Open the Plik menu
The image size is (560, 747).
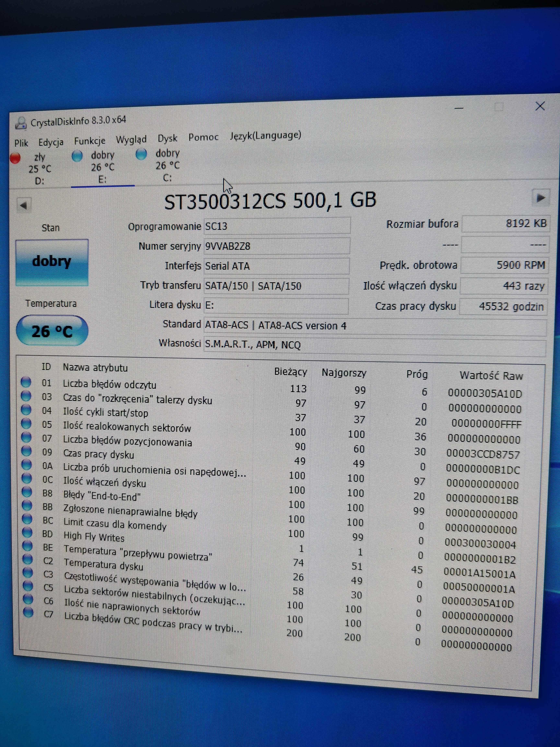pyautogui.click(x=21, y=143)
